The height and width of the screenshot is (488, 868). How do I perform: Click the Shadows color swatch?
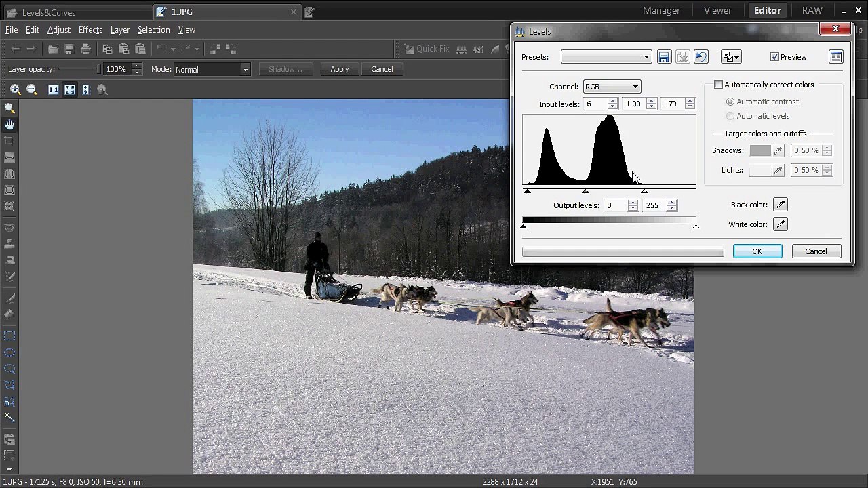(x=760, y=150)
